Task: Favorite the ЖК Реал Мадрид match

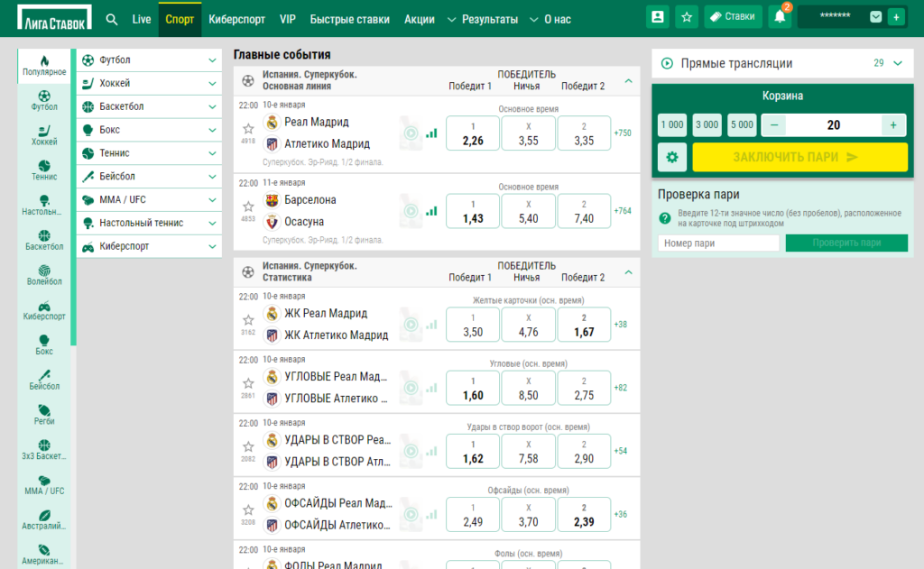Action: pyautogui.click(x=248, y=320)
